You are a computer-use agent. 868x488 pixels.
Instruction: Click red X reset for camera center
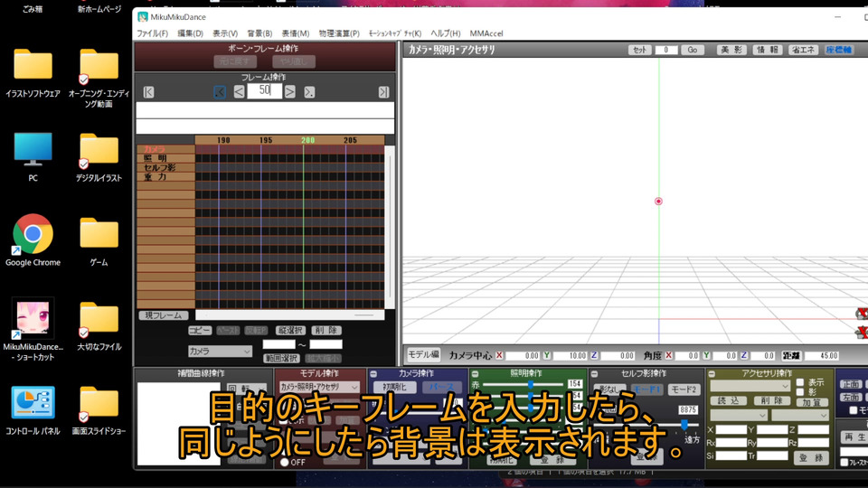pyautogui.click(x=499, y=355)
